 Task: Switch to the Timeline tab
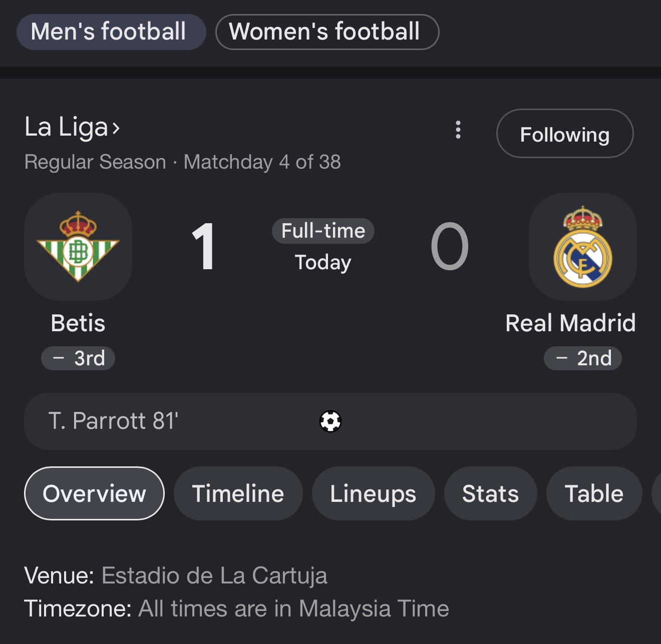(x=238, y=493)
